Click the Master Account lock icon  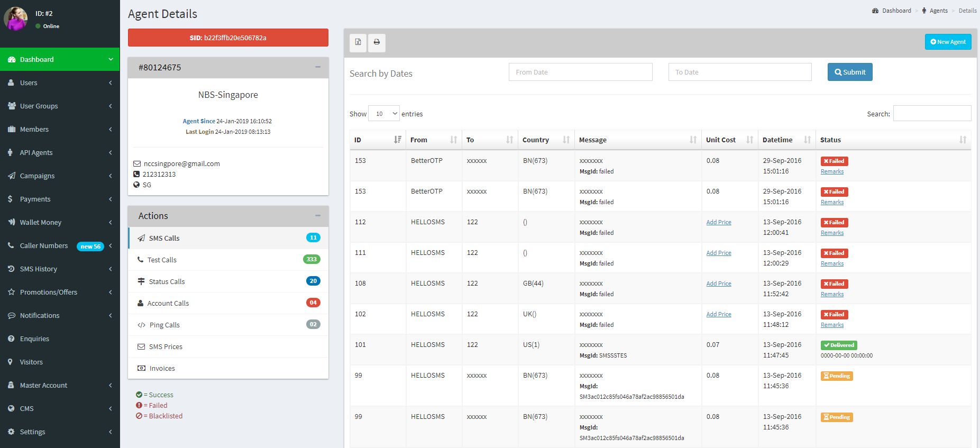point(11,385)
